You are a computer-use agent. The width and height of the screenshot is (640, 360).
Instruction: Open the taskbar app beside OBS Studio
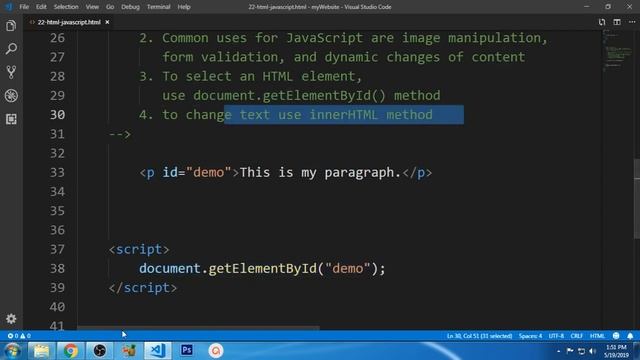click(129, 351)
